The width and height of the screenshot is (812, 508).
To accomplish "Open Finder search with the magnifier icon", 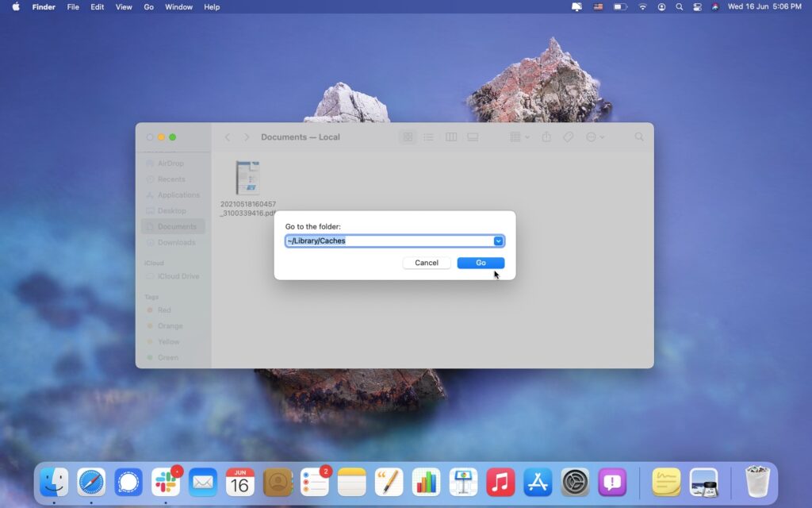I will click(x=639, y=137).
